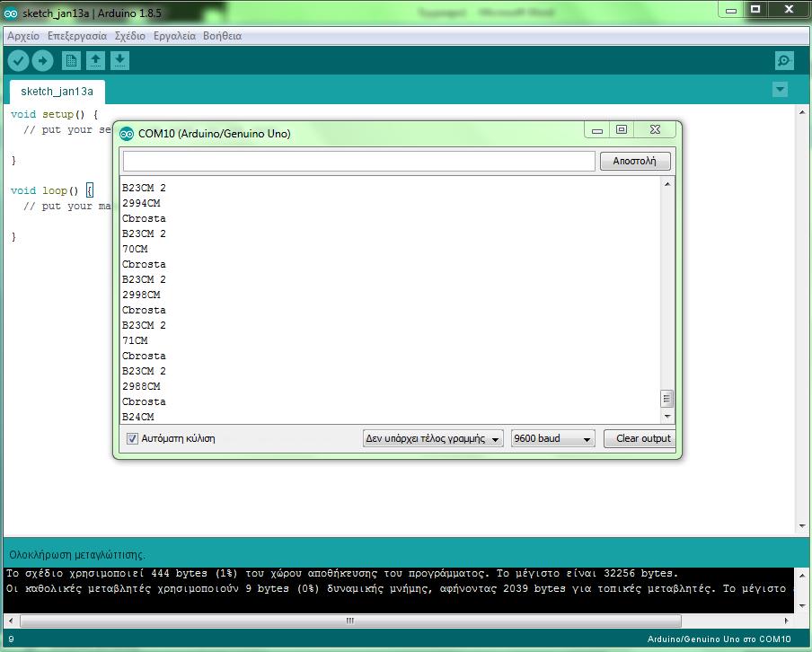Image resolution: width=812 pixels, height=652 pixels.
Task: Click the Upload arrow icon
Action: [42, 61]
